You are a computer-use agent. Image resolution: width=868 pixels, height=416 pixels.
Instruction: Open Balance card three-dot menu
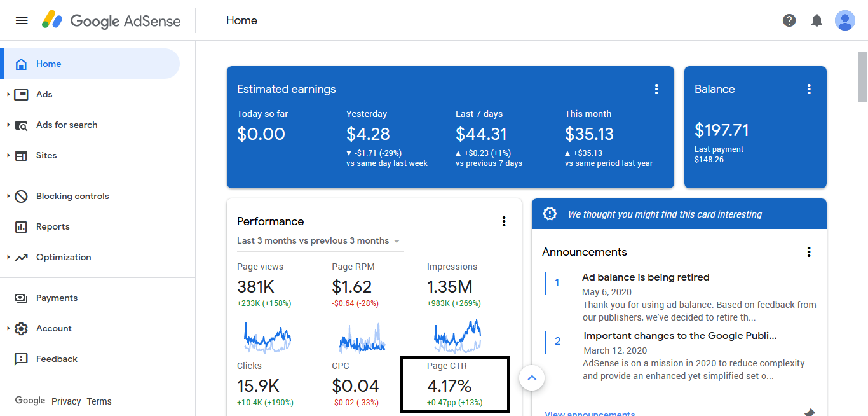(809, 89)
